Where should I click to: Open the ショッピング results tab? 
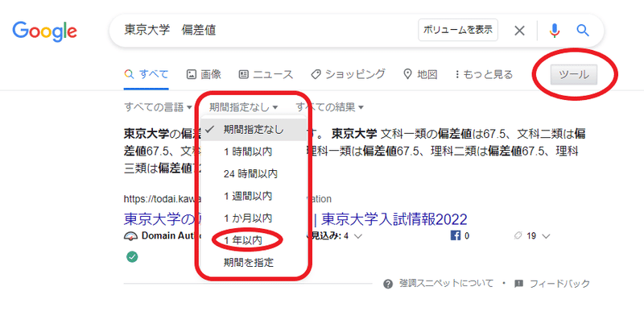(349, 74)
